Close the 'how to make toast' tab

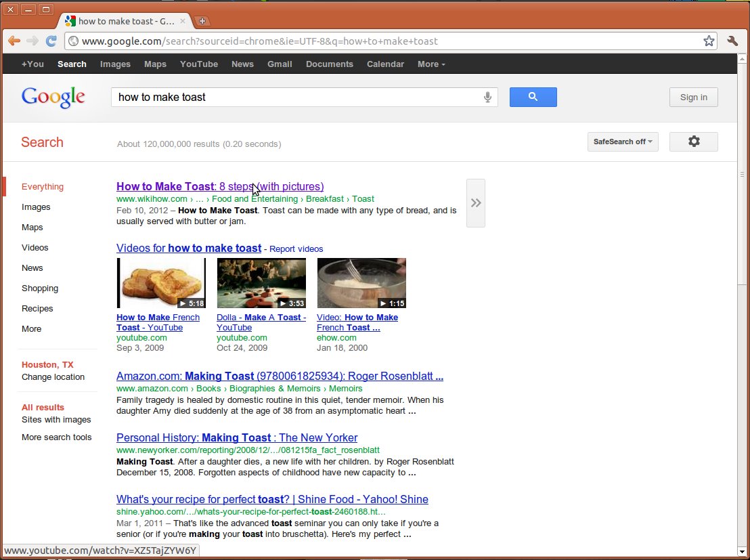pos(182,21)
